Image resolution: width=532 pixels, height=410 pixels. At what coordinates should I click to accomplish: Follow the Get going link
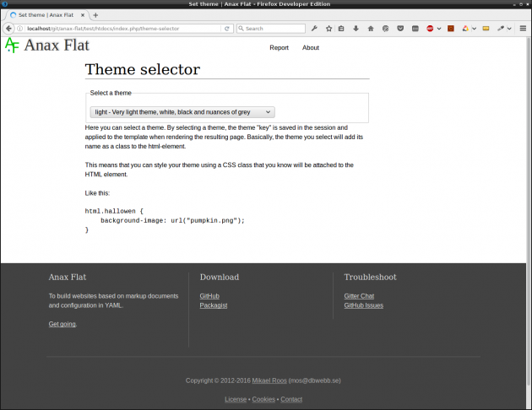click(x=62, y=324)
